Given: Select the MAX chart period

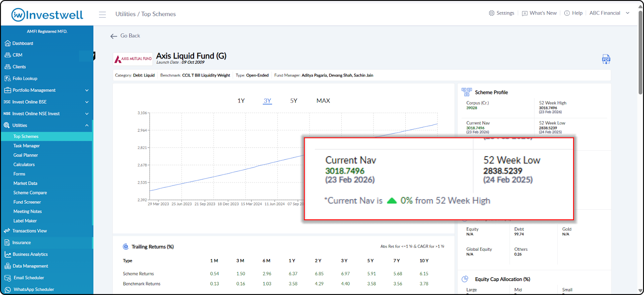Looking at the screenshot, I should click(x=323, y=101).
